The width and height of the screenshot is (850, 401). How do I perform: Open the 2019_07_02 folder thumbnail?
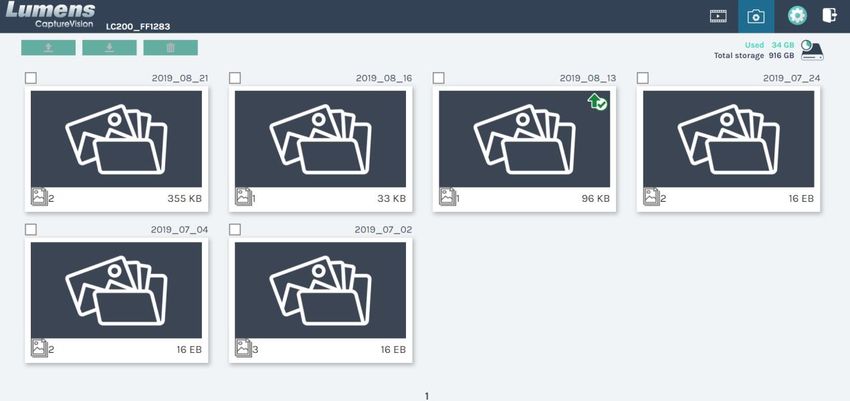coord(320,290)
